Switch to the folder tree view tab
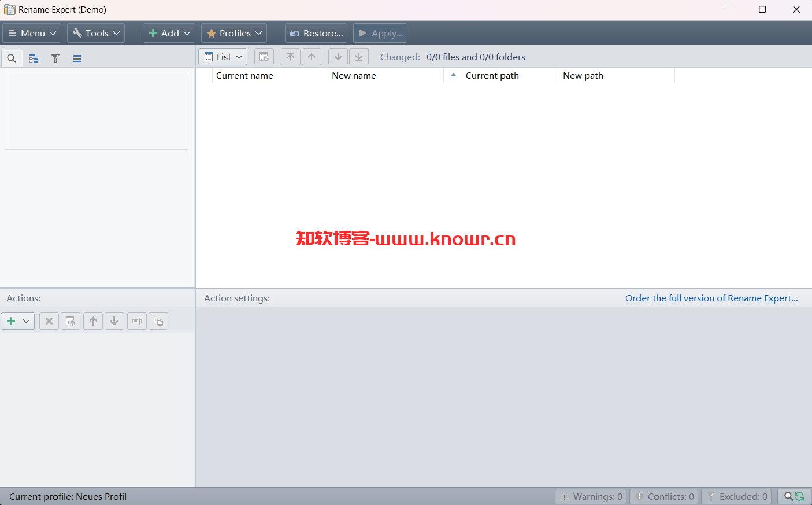812x505 pixels. [x=34, y=58]
